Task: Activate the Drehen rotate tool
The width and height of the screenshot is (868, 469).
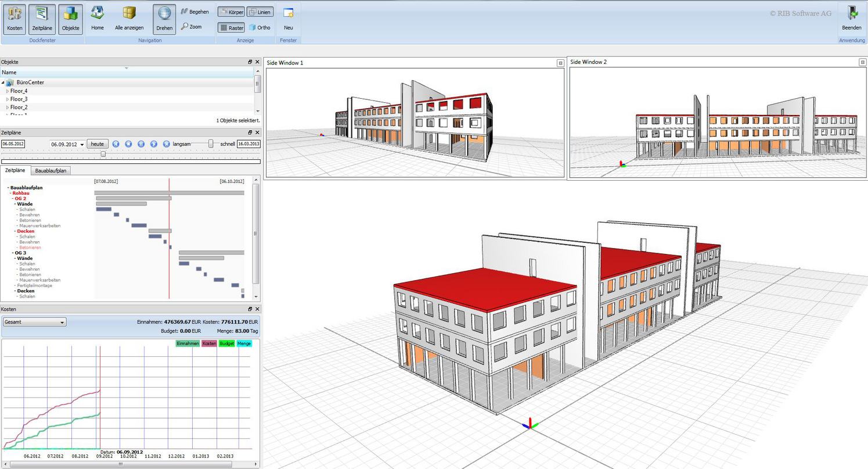Action: (x=164, y=19)
